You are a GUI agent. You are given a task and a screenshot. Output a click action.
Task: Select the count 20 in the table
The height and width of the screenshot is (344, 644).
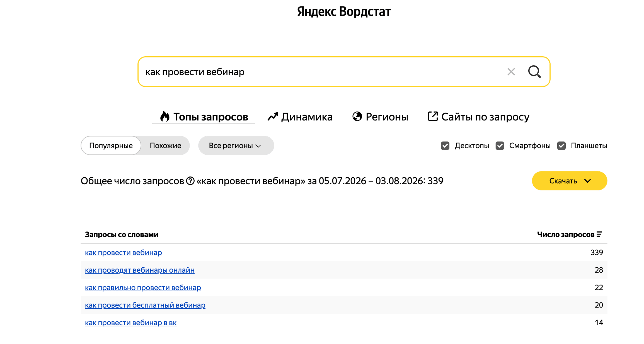[599, 305]
